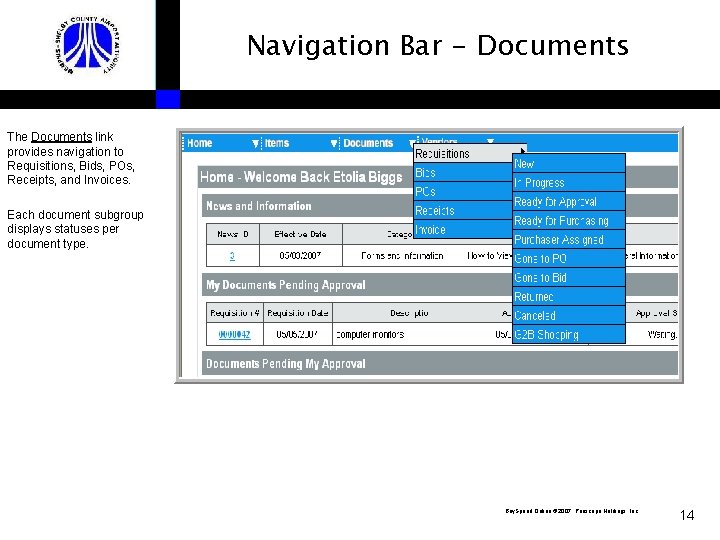Open requisition link 000042
720x540 pixels.
point(234,334)
